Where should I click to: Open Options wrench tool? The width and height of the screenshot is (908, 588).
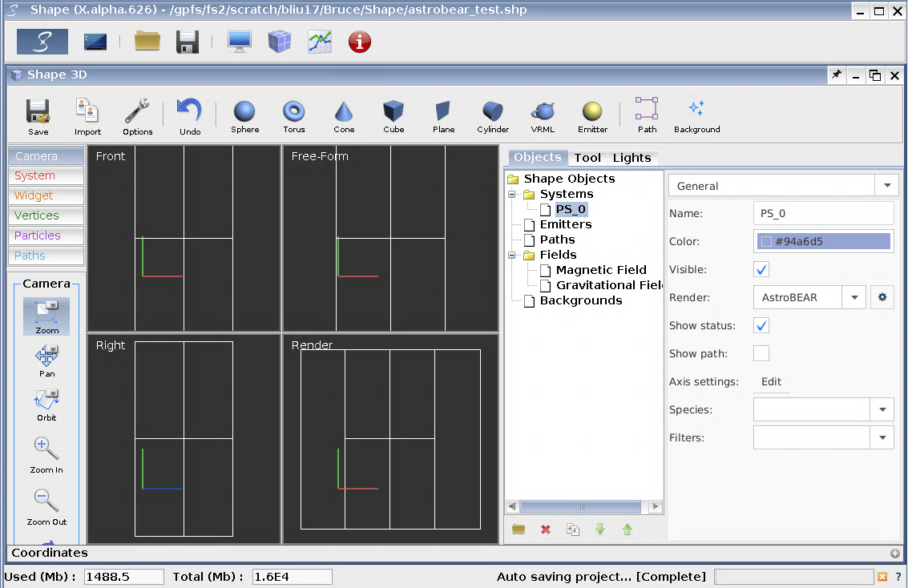pyautogui.click(x=137, y=117)
